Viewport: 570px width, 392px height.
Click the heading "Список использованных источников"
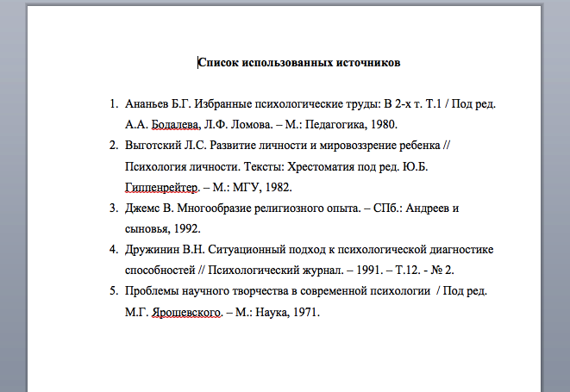coord(298,63)
